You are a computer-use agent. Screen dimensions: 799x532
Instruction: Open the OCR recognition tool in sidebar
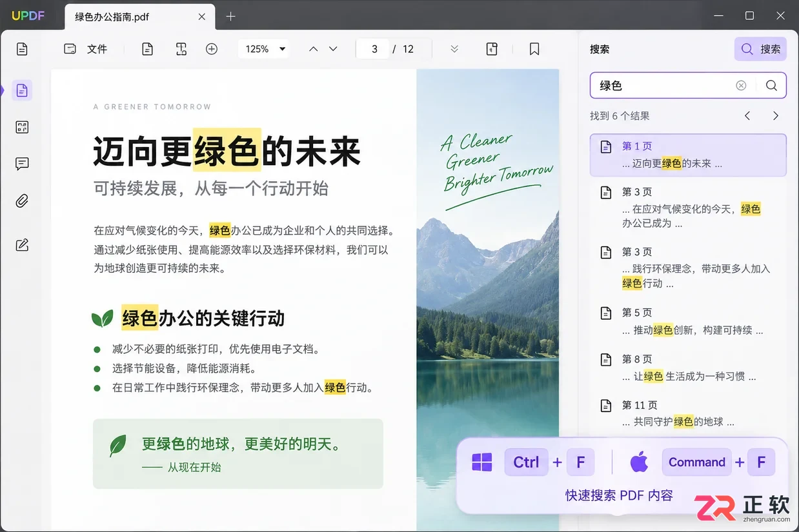click(x=22, y=127)
